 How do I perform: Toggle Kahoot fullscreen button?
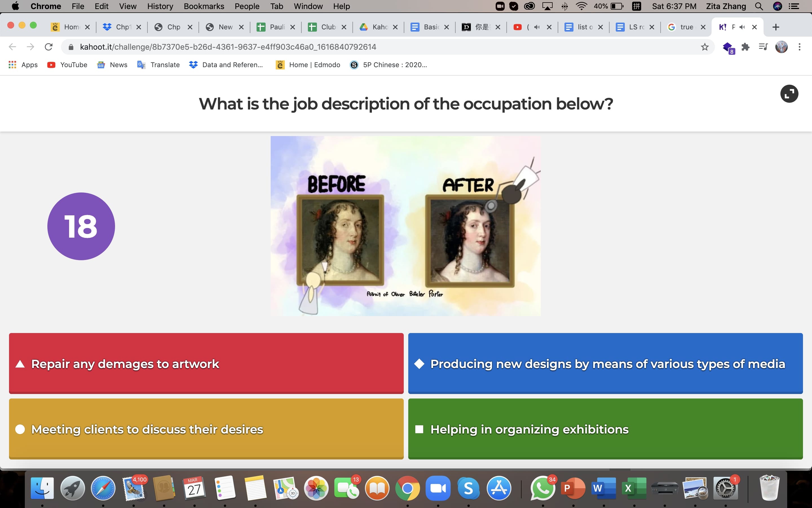coord(789,94)
